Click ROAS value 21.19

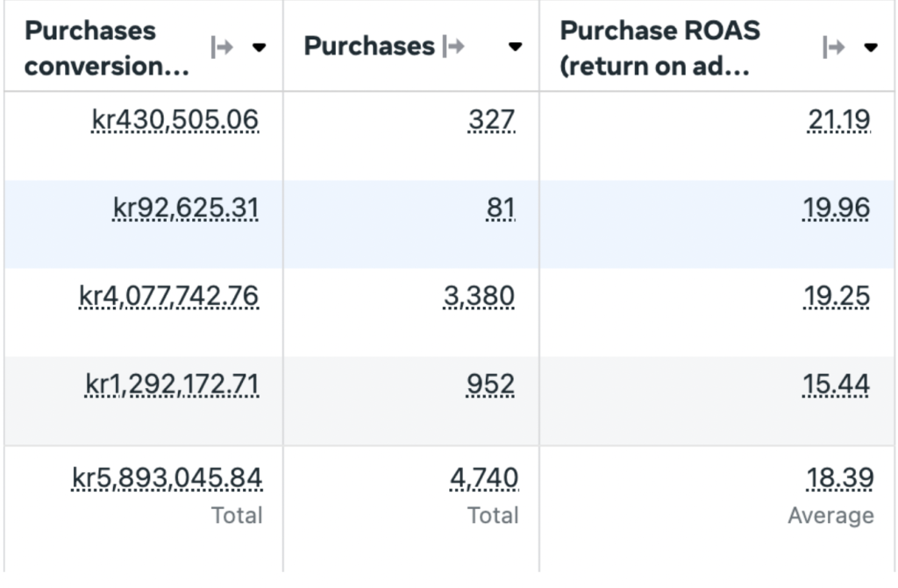pos(839,120)
